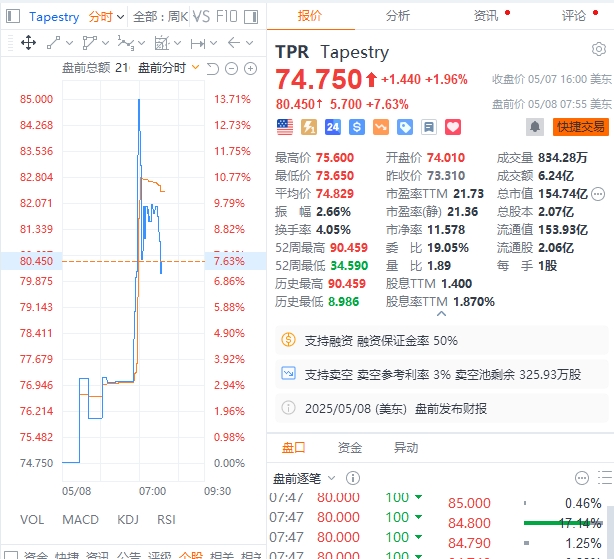Click the blue tag icon
Screen dimensions: 614x559
coord(405,127)
